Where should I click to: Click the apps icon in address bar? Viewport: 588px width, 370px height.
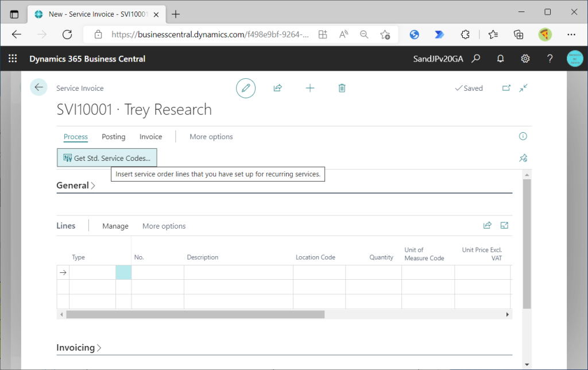point(323,34)
